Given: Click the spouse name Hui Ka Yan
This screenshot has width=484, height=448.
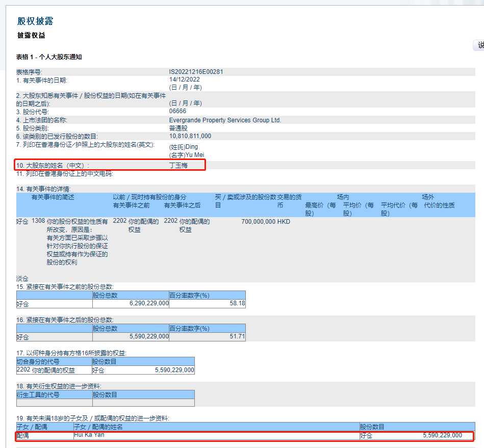Looking at the screenshot, I should (x=89, y=435).
